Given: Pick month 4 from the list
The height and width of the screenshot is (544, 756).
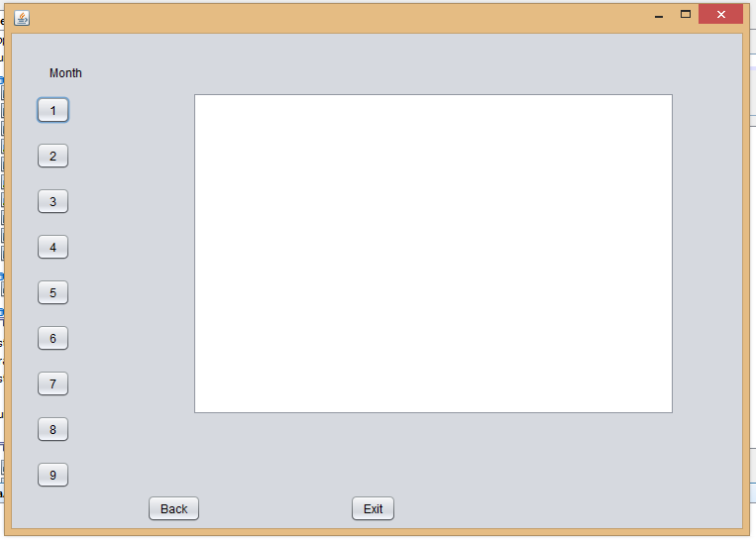Looking at the screenshot, I should [54, 247].
